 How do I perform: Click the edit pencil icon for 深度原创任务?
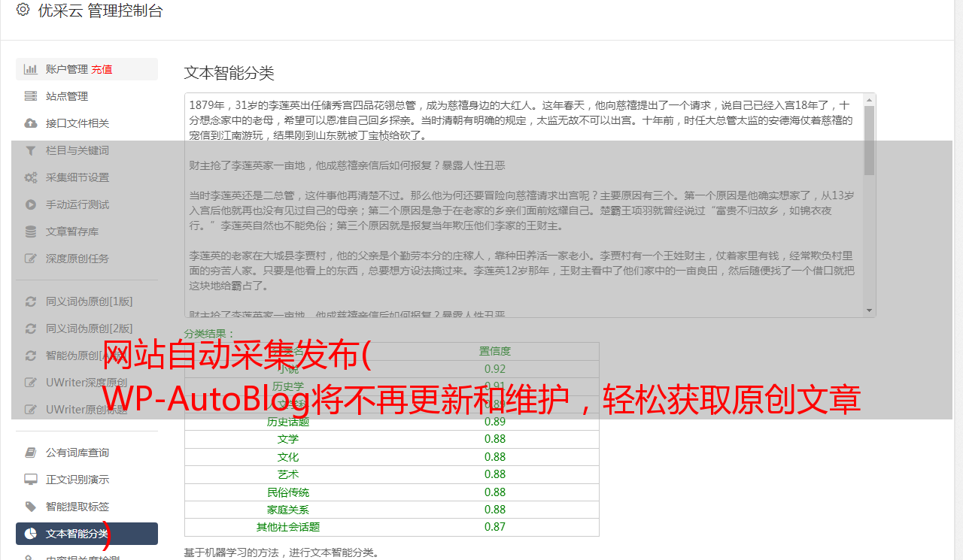(31, 259)
